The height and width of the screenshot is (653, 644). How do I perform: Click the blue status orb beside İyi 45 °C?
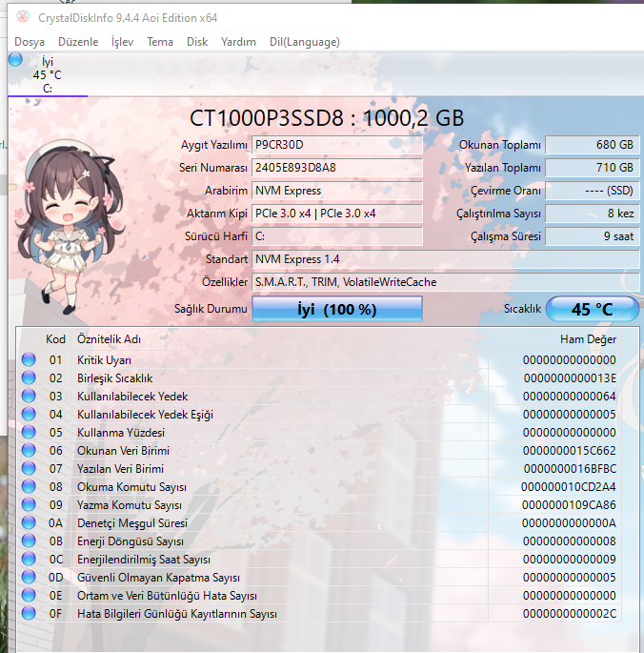pos(15,59)
